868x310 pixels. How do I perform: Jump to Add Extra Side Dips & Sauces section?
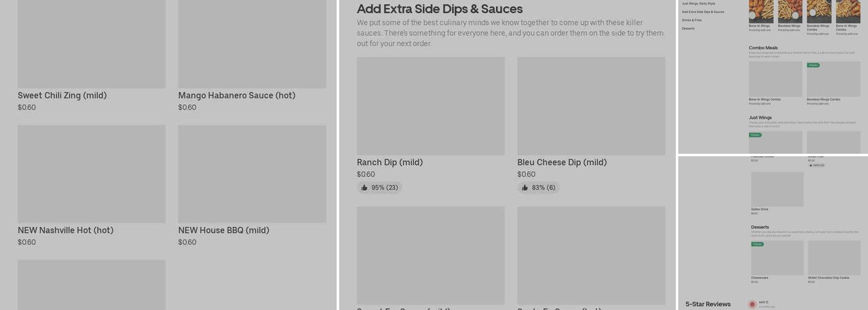click(x=702, y=12)
